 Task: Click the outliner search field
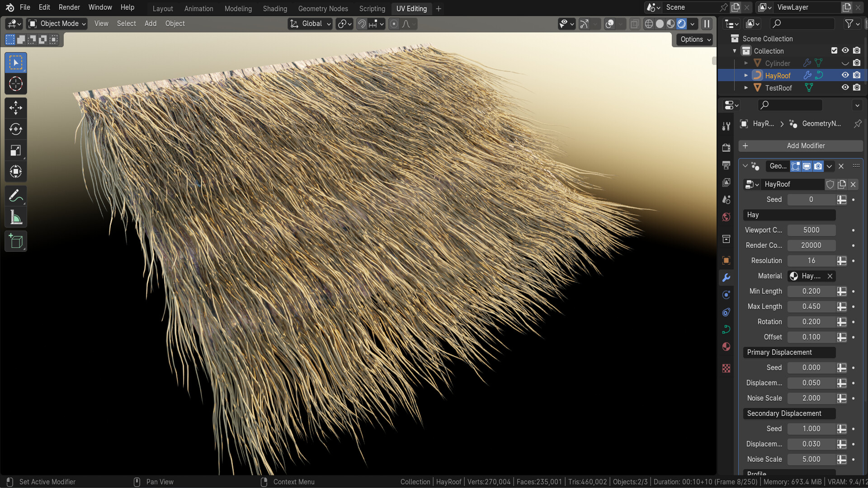(802, 23)
